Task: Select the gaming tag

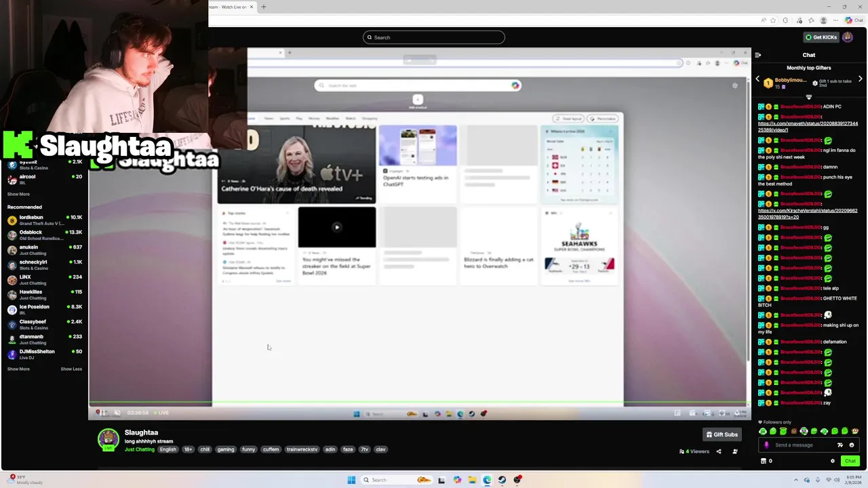Action: click(226, 449)
